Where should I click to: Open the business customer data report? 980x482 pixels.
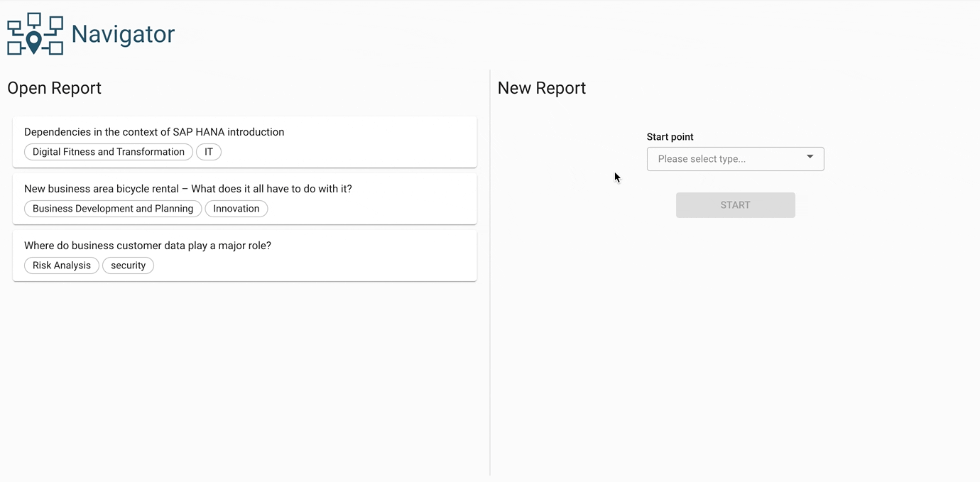click(147, 246)
